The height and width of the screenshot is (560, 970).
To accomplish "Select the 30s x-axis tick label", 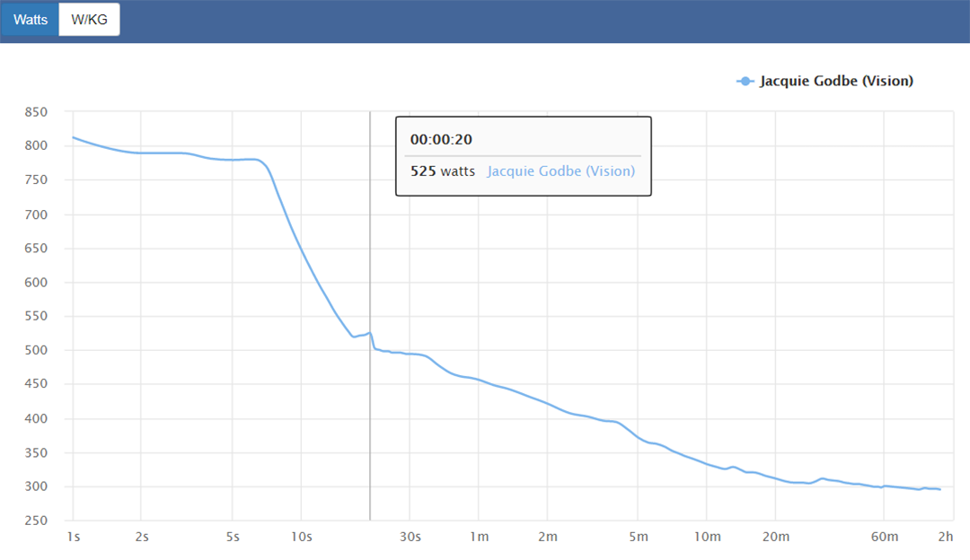I will (x=410, y=537).
